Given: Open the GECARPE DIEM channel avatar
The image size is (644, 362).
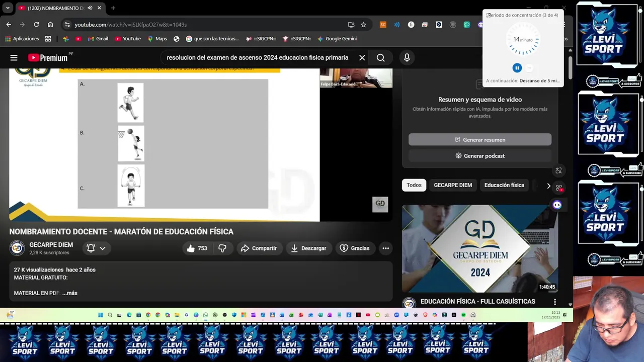Looking at the screenshot, I should (17, 248).
